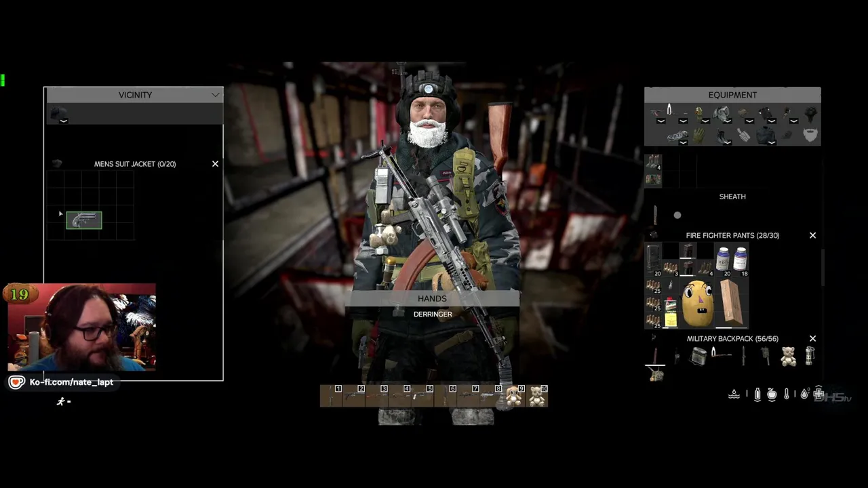Click the thirst bottle status icon
The height and width of the screenshot is (488, 868).
pos(757,394)
